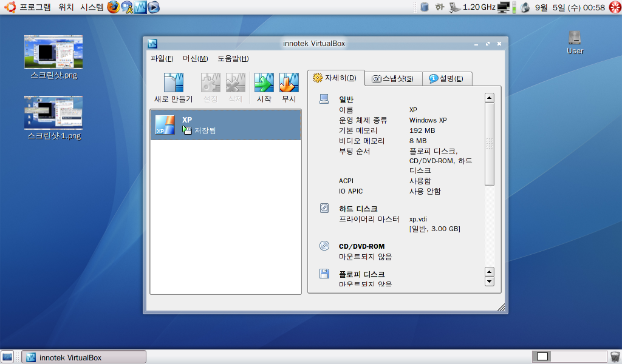Viewport: 622px width, 364px height.
Task: Click the VirtualBox window title icon
Action: point(152,44)
